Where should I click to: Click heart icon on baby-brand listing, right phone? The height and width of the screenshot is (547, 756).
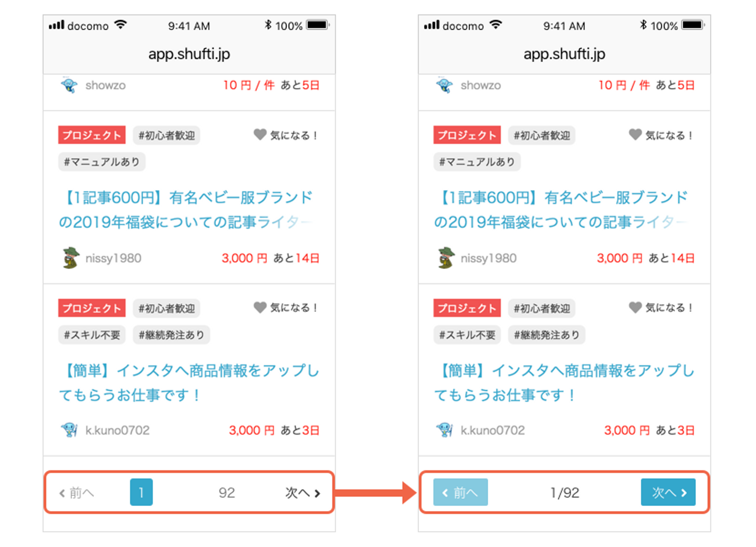tap(635, 135)
